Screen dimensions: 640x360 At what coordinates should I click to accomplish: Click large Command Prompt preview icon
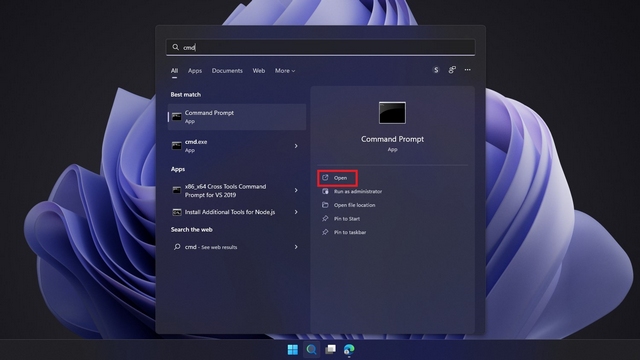[x=392, y=113]
